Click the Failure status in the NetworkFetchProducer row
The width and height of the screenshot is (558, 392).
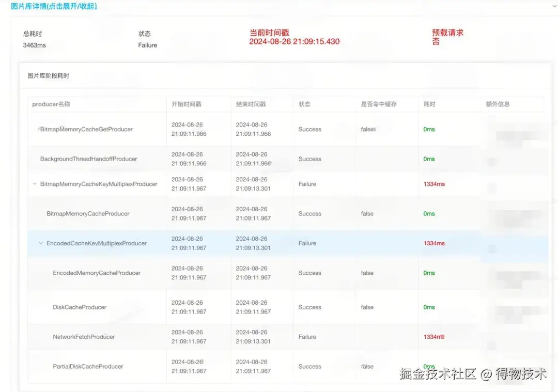[x=307, y=337]
